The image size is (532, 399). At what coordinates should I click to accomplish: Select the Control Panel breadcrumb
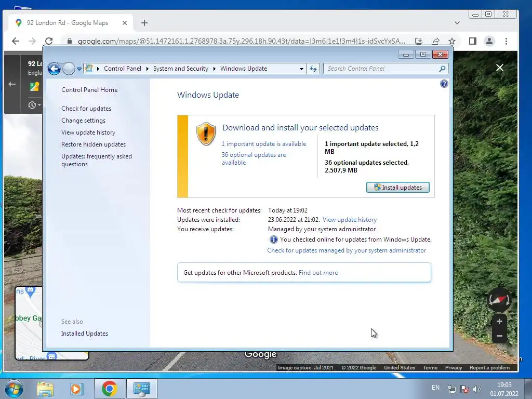(123, 69)
